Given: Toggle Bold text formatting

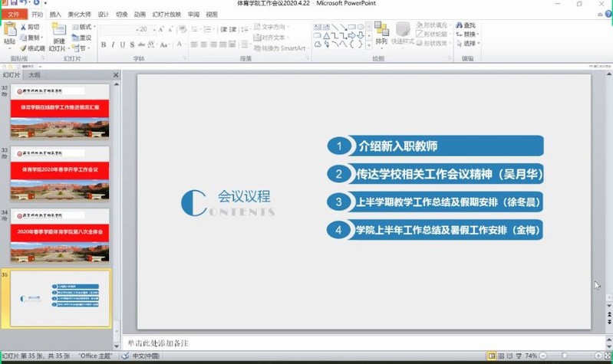Looking at the screenshot, I should click(104, 44).
